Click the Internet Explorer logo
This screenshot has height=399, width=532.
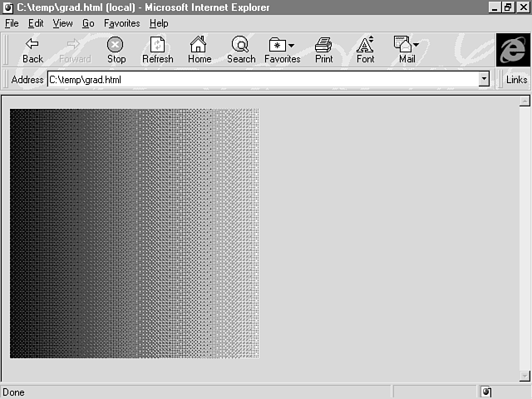pyautogui.click(x=513, y=50)
